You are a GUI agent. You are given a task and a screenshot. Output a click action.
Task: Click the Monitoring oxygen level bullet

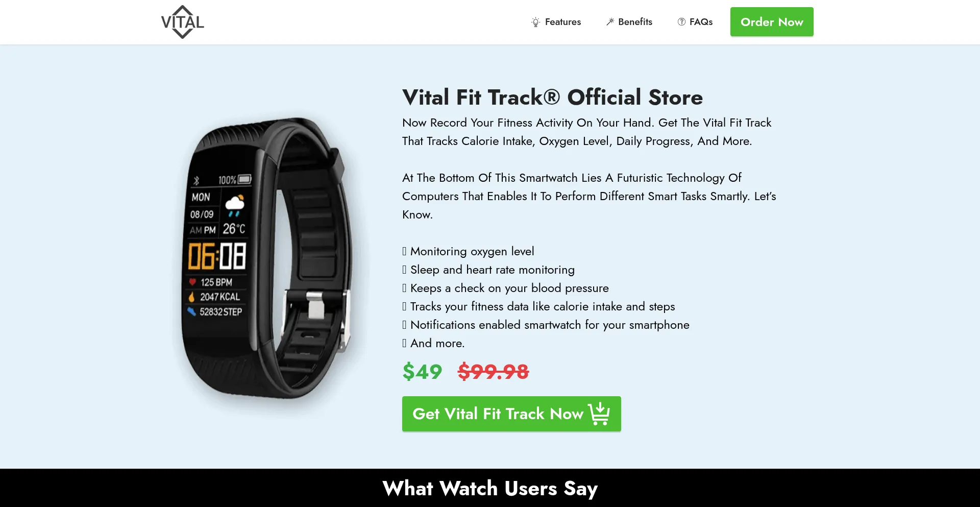click(468, 251)
